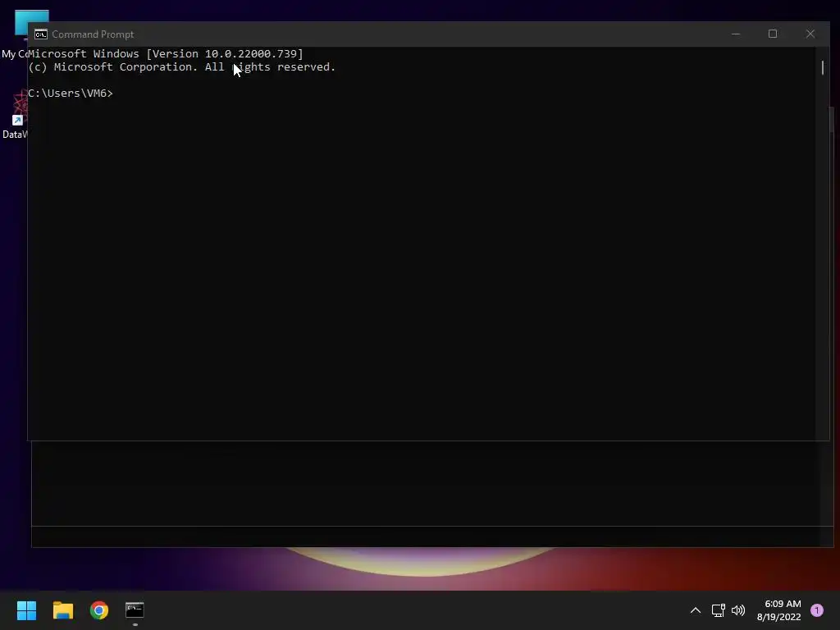Click the Command Prompt taskbar icon

[135, 609]
